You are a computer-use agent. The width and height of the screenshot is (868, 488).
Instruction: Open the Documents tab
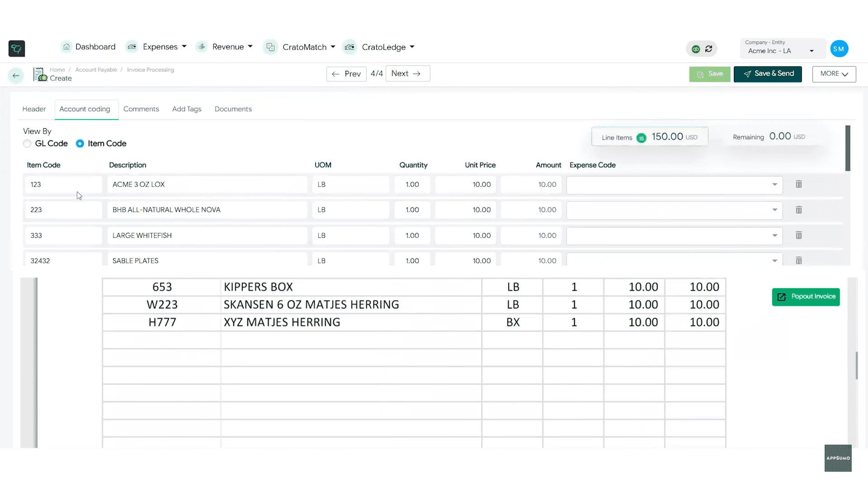(x=233, y=109)
